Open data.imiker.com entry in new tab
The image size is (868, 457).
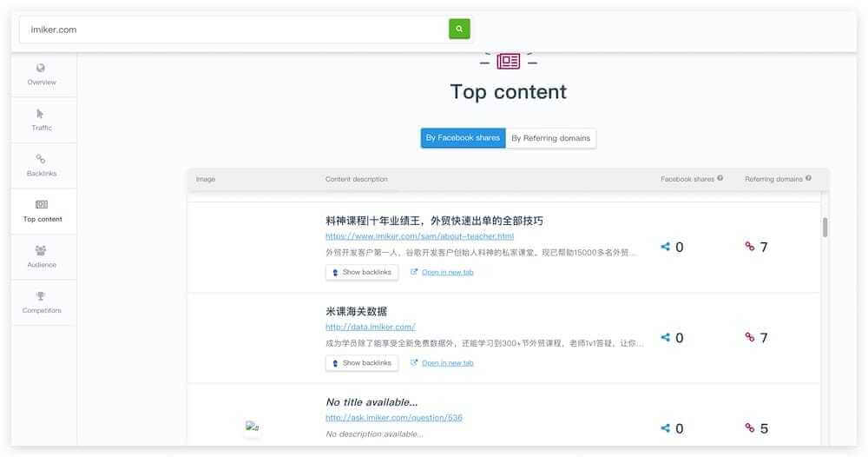[x=447, y=363]
